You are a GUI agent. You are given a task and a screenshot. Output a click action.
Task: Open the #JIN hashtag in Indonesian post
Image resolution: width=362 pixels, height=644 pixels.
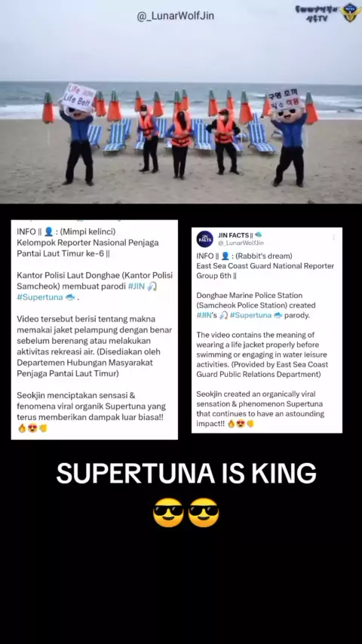(137, 287)
